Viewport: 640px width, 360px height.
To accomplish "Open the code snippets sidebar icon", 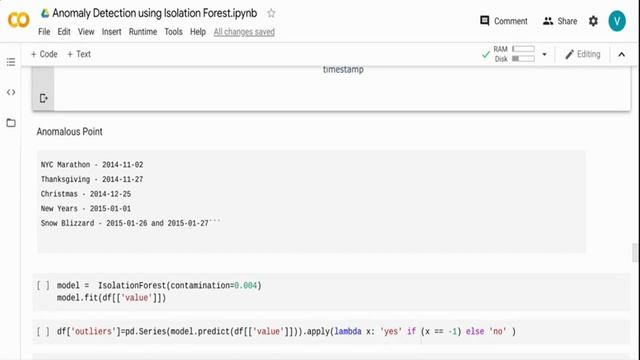I will 11,92.
